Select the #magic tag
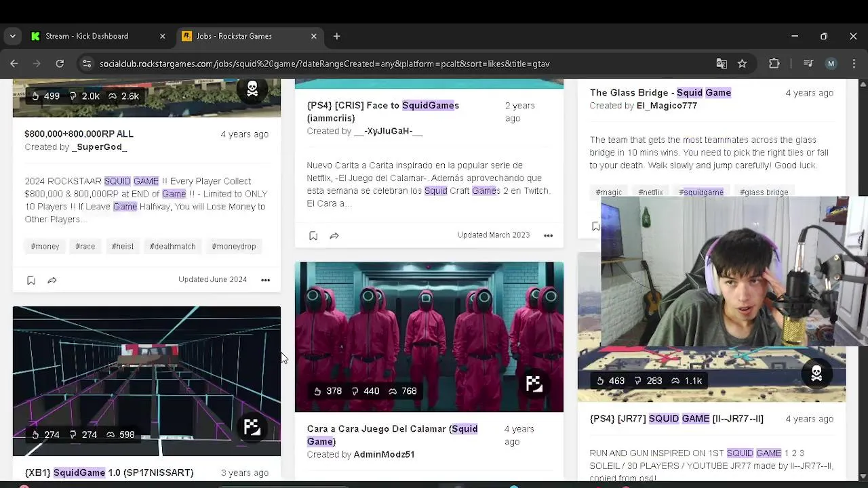The image size is (868, 488). (x=608, y=192)
